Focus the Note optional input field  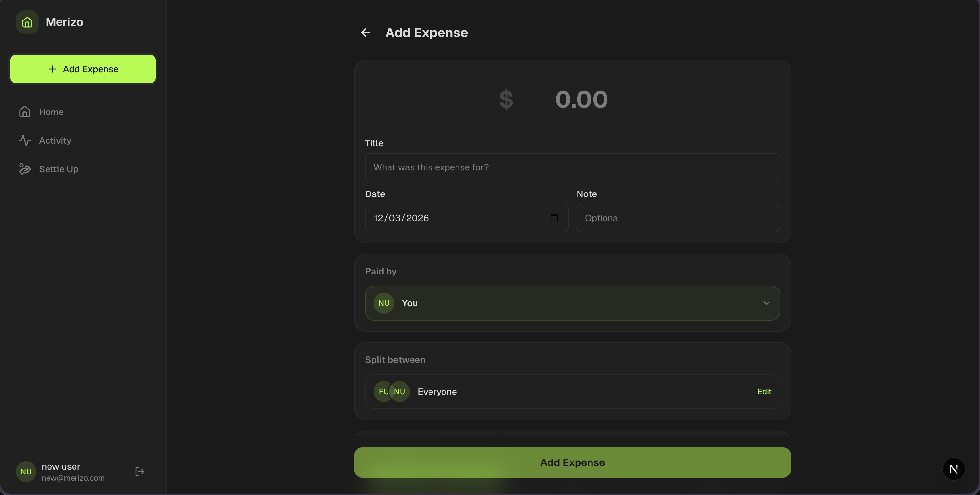click(678, 218)
